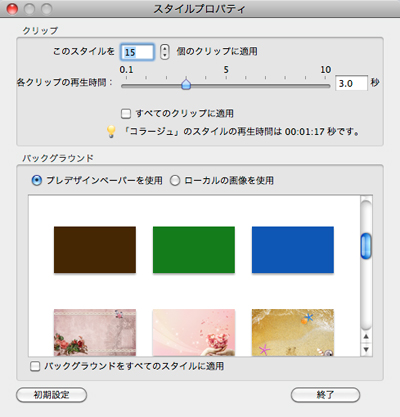400x417 pixels.
Task: Select ローカルの画像を使用 radio button
Action: pyautogui.click(x=175, y=181)
